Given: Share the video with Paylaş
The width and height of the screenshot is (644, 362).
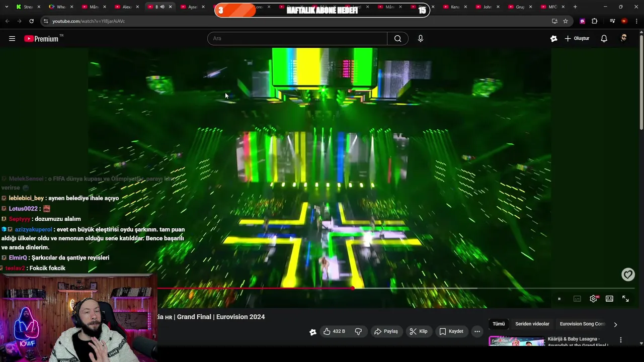Looking at the screenshot, I should (386, 331).
